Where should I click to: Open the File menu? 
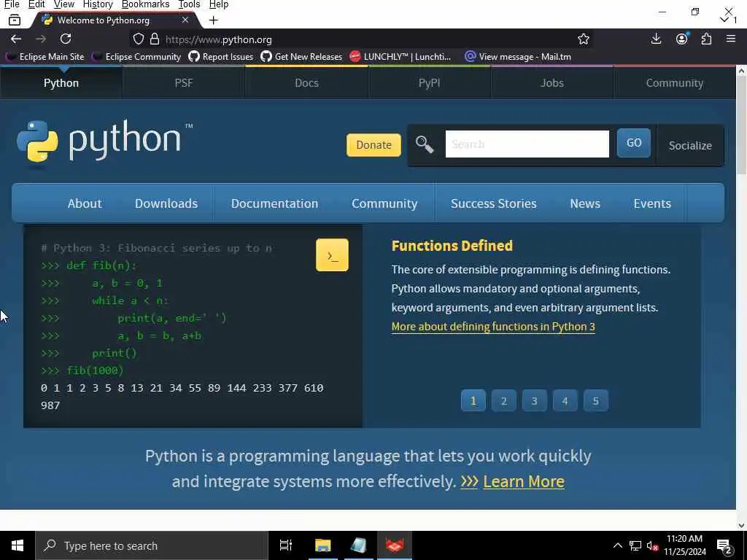click(12, 4)
